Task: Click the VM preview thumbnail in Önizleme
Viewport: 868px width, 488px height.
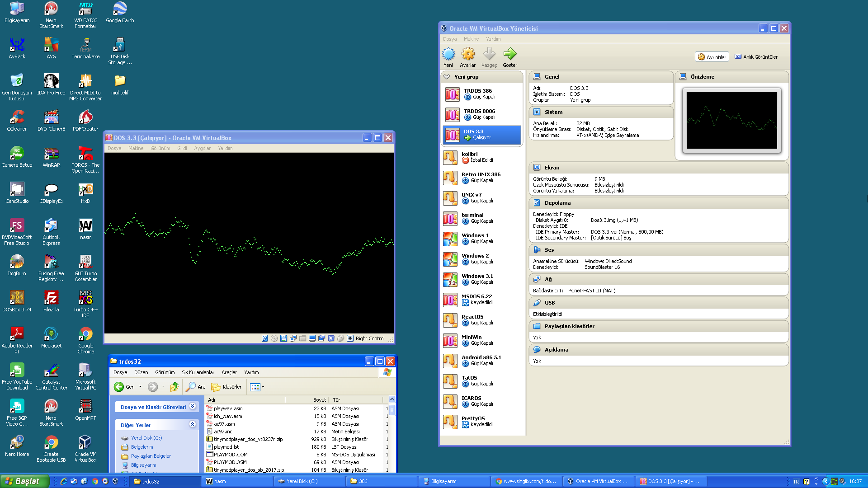Action: (732, 120)
